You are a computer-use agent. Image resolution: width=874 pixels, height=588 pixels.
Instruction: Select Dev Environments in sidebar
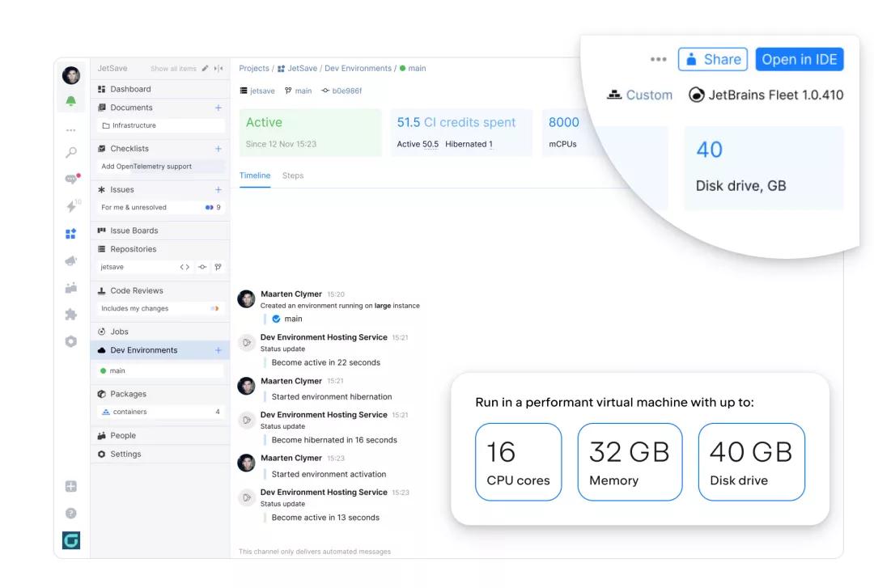click(x=160, y=350)
